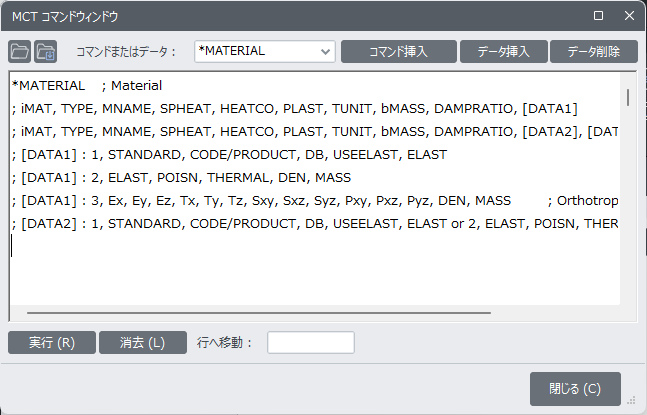Click the データ削除 button

(594, 52)
